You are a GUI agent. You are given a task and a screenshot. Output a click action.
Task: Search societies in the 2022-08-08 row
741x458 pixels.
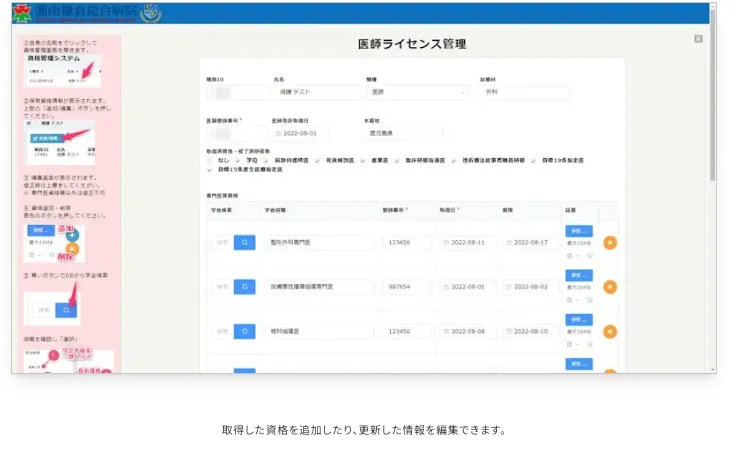pos(244,331)
